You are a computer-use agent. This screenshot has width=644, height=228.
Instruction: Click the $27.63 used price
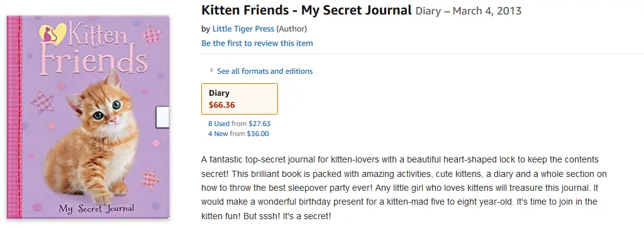pos(260,123)
